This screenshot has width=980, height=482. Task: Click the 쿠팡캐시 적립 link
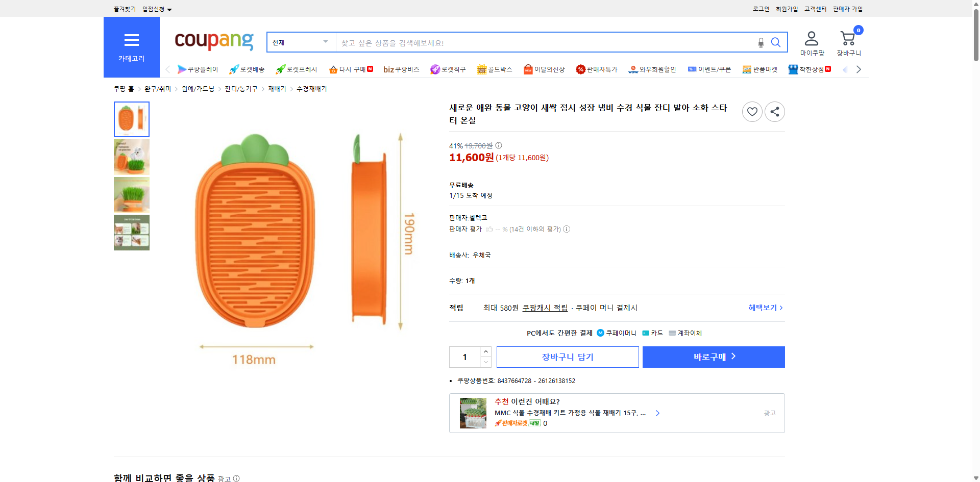click(545, 308)
